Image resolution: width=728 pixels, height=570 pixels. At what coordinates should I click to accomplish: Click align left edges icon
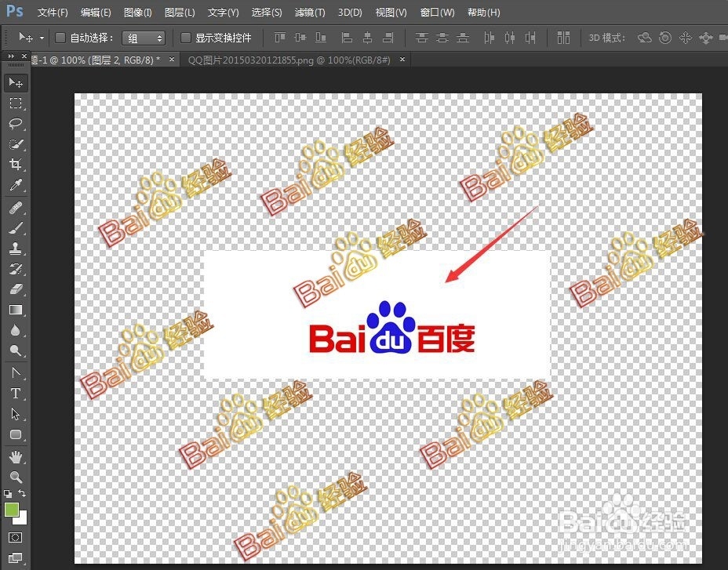pos(347,38)
